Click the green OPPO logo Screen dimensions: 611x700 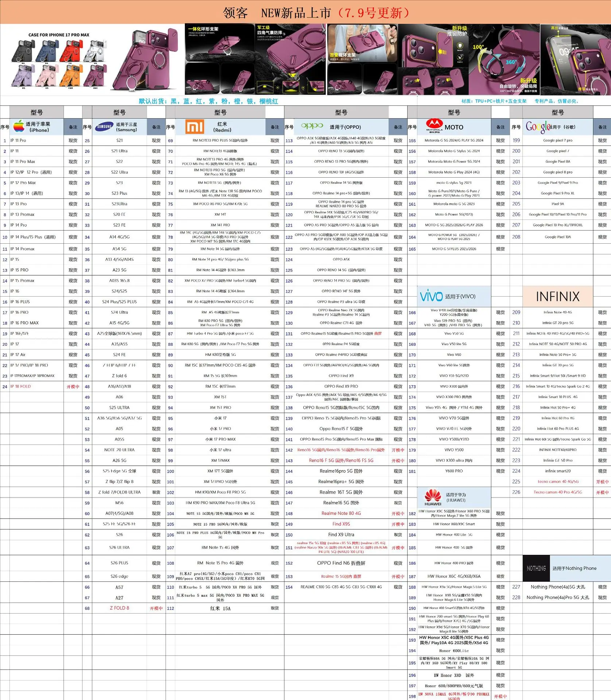tap(312, 126)
